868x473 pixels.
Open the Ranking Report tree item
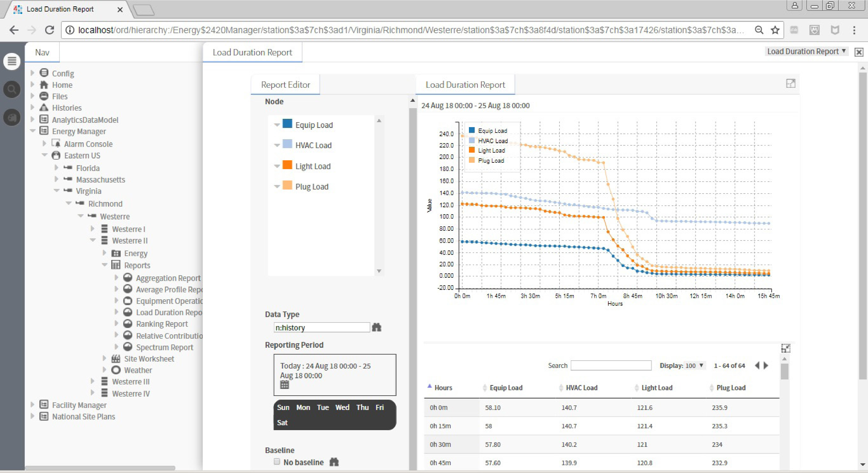(x=162, y=324)
